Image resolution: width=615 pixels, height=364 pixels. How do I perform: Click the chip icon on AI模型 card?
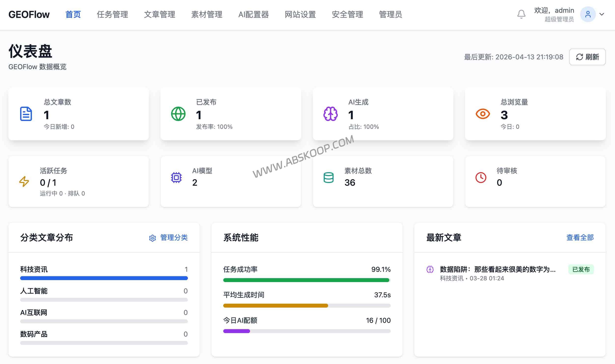(x=176, y=177)
